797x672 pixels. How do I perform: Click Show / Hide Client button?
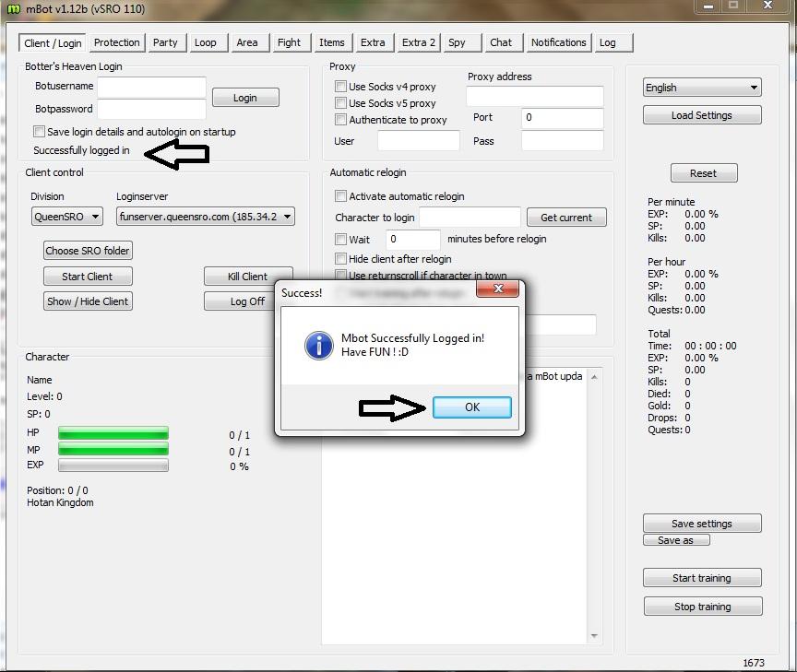click(x=88, y=301)
